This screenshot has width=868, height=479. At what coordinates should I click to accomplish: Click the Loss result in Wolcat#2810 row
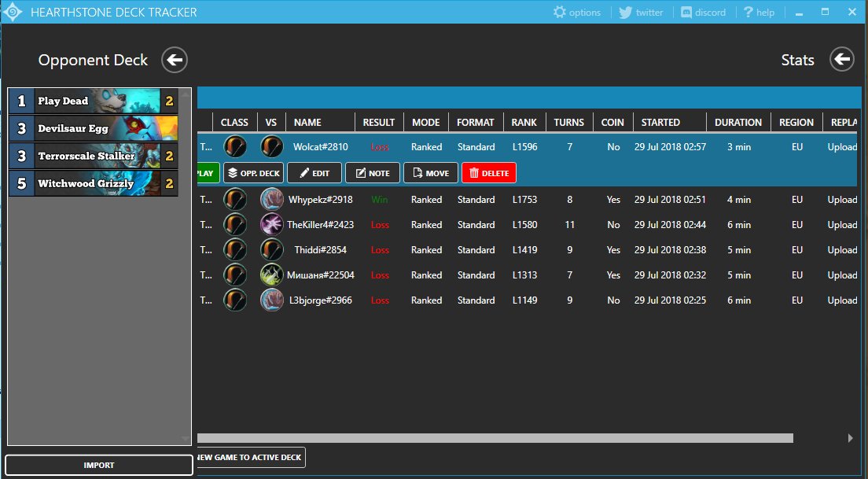[x=380, y=147]
